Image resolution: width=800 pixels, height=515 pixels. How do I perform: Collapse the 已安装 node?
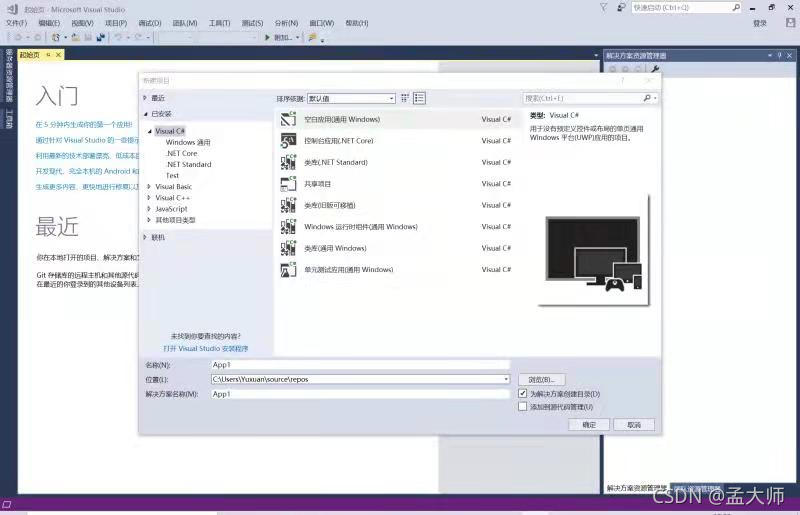point(145,114)
